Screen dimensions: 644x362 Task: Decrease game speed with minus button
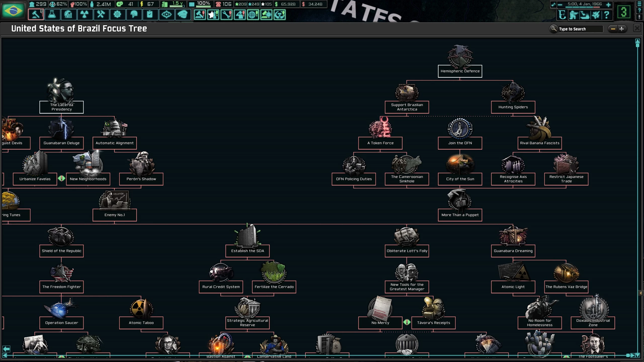(x=560, y=5)
